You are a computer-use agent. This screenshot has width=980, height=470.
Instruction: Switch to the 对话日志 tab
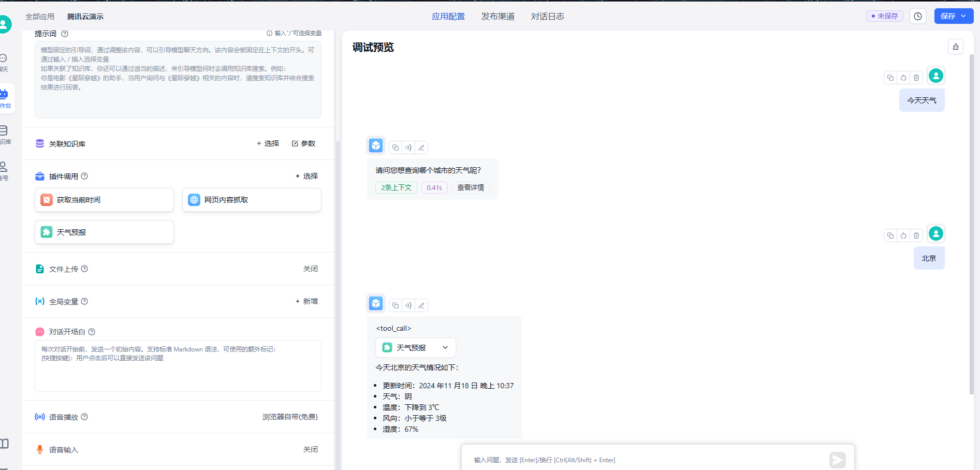(548, 17)
